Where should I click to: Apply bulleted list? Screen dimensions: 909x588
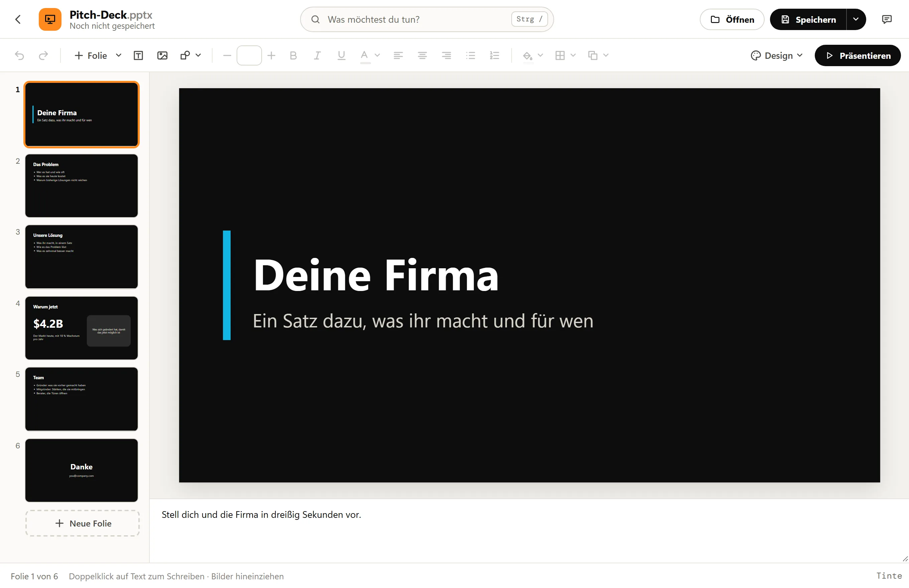pyautogui.click(x=471, y=56)
